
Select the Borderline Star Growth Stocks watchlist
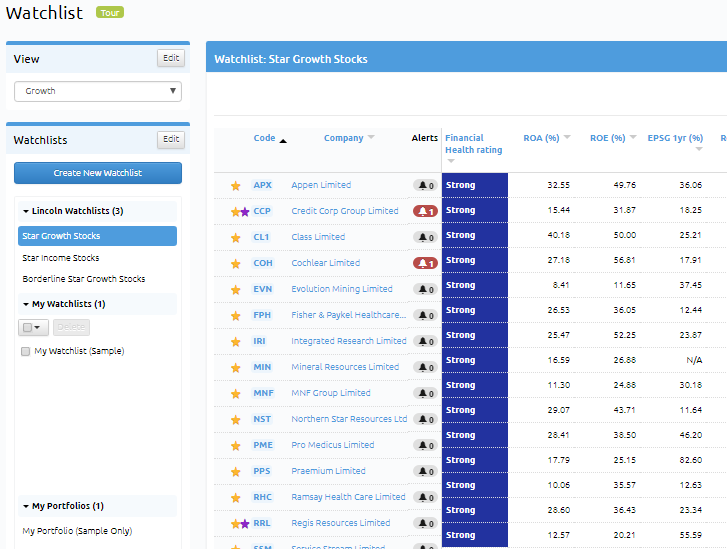point(83,279)
